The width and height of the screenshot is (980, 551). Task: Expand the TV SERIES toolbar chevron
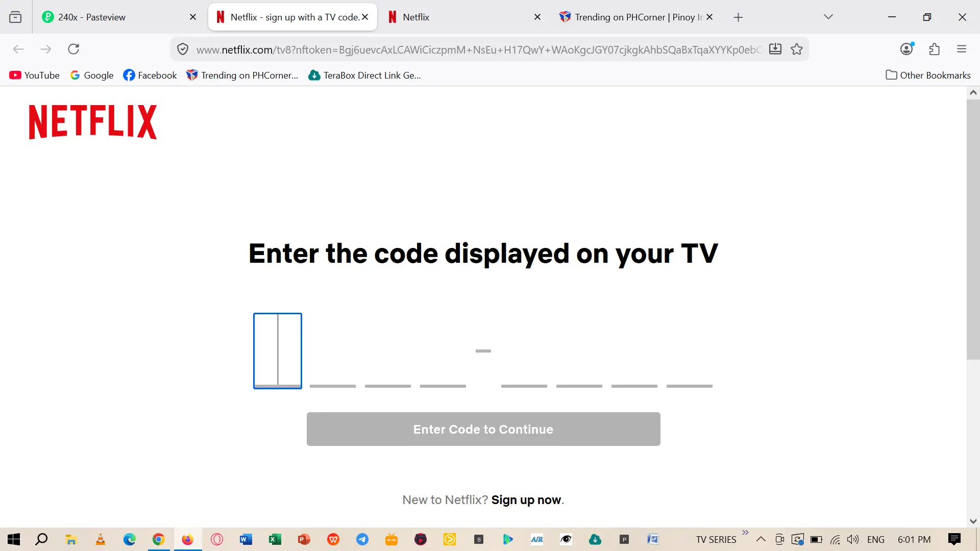point(745,533)
